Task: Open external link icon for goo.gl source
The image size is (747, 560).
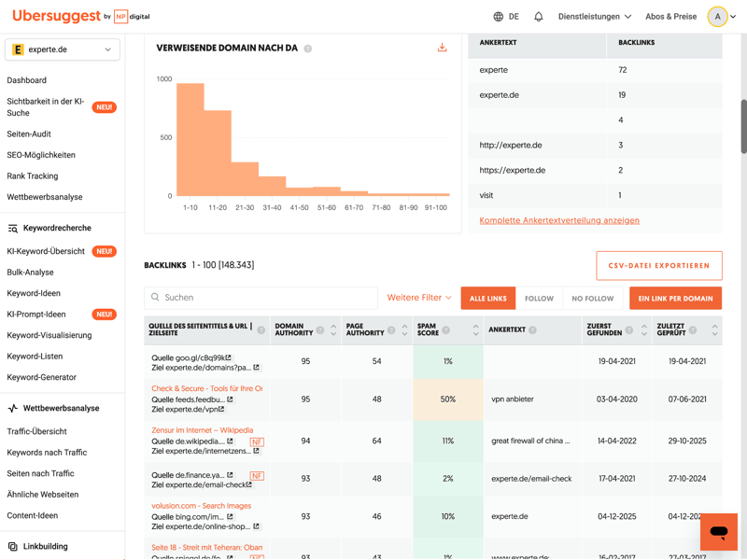Action: [x=228, y=357]
